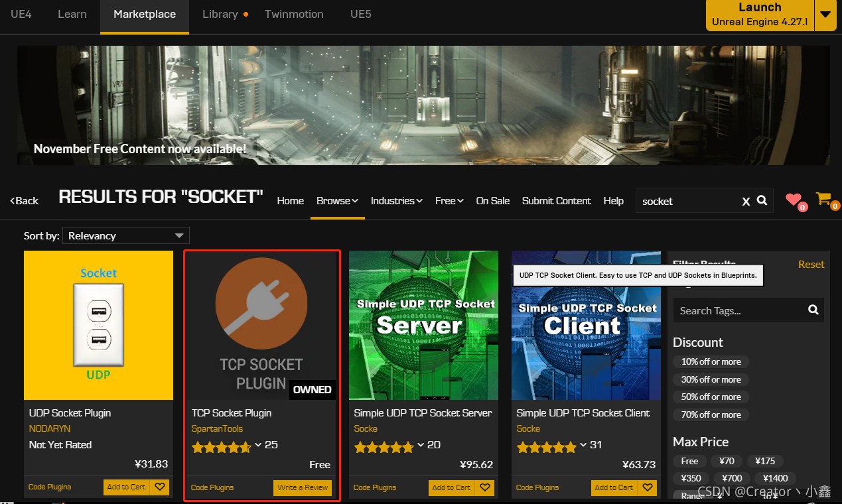Open the Twinmotion tab
Viewport: 842px width, 504px height.
pos(294,14)
